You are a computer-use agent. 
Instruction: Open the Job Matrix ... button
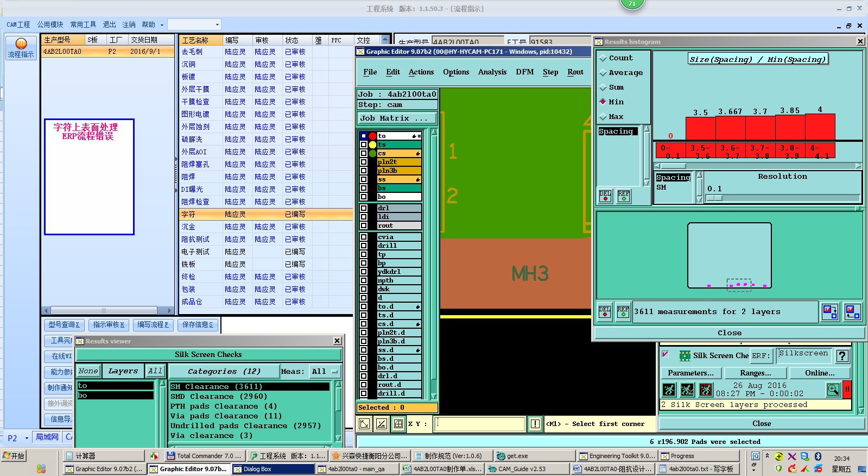(397, 118)
